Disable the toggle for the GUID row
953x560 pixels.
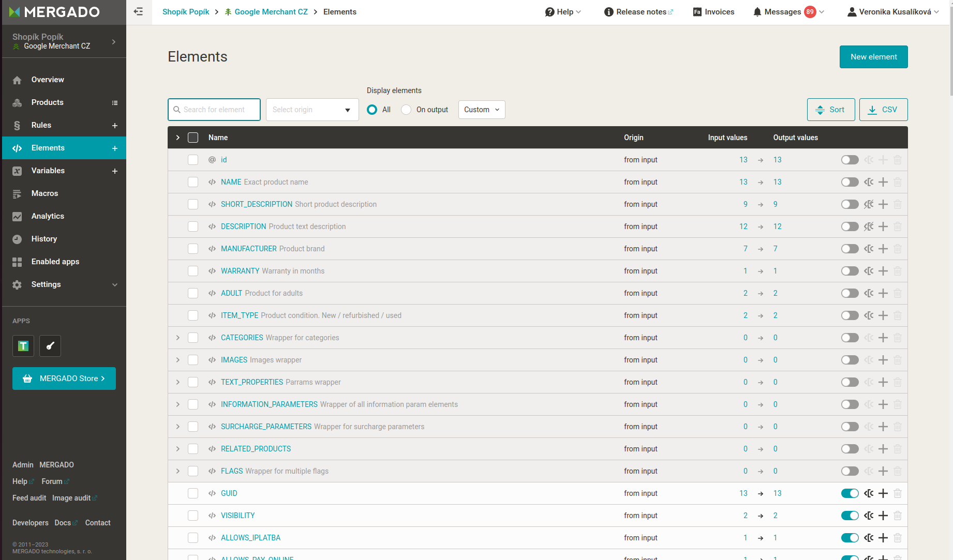(x=850, y=493)
